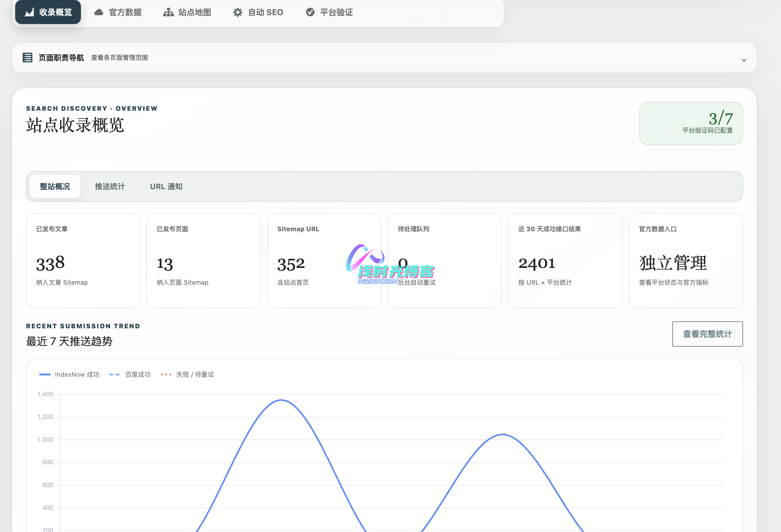Click the 纳入文章 Sitemap caption
Screen dimensions: 781x532
[x=62, y=283]
